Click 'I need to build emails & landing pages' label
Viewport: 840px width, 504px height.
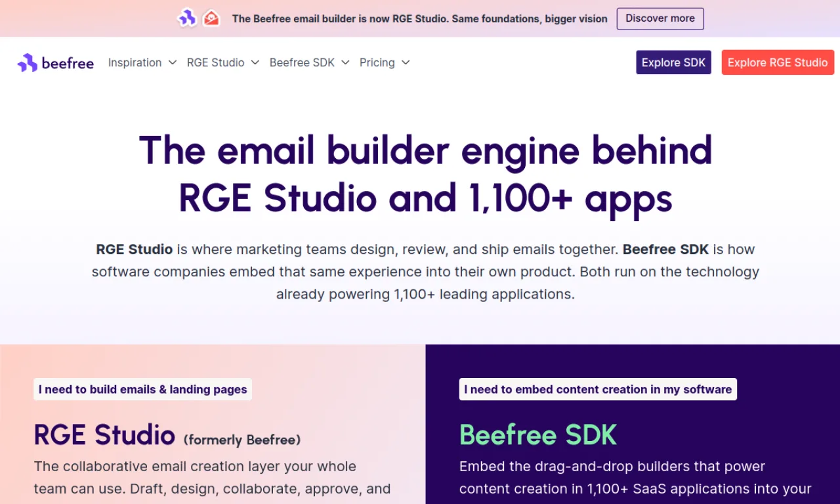click(x=143, y=389)
